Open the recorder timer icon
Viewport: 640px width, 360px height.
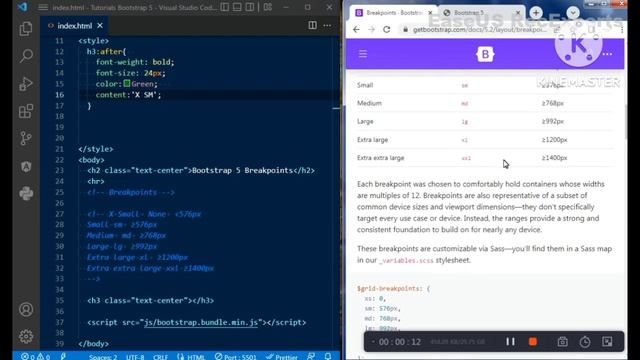click(585, 342)
